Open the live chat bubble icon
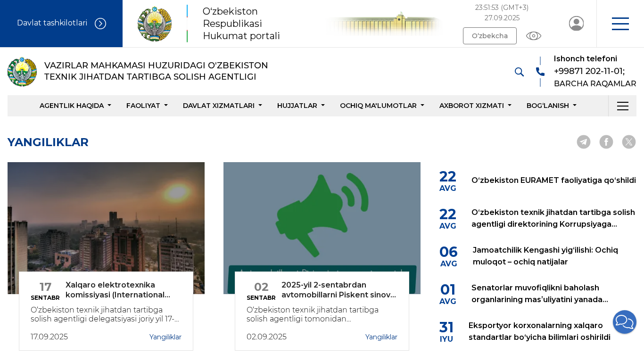 point(625,322)
